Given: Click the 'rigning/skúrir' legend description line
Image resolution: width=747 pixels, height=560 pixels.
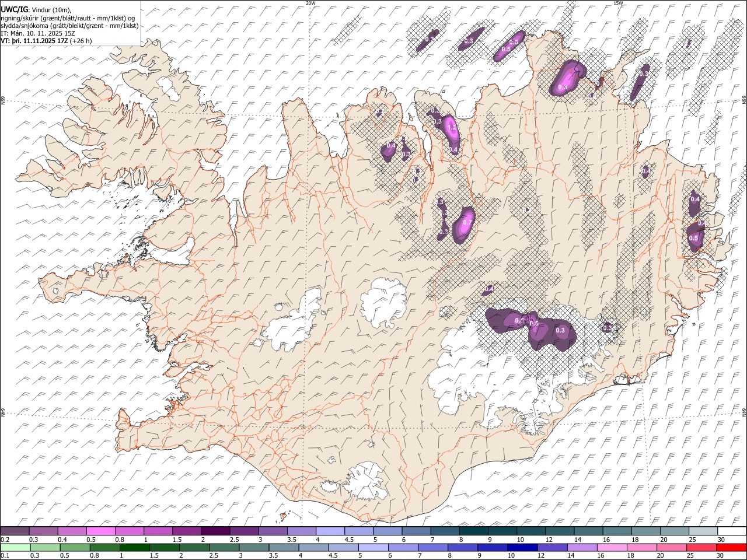Looking at the screenshot, I should pyautogui.click(x=69, y=17).
